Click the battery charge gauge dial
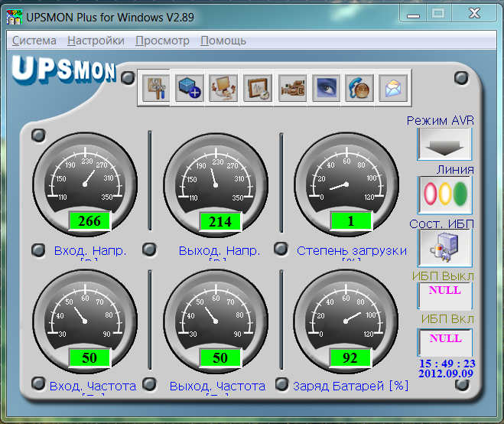The width and height of the screenshot is (504, 424). 346,321
